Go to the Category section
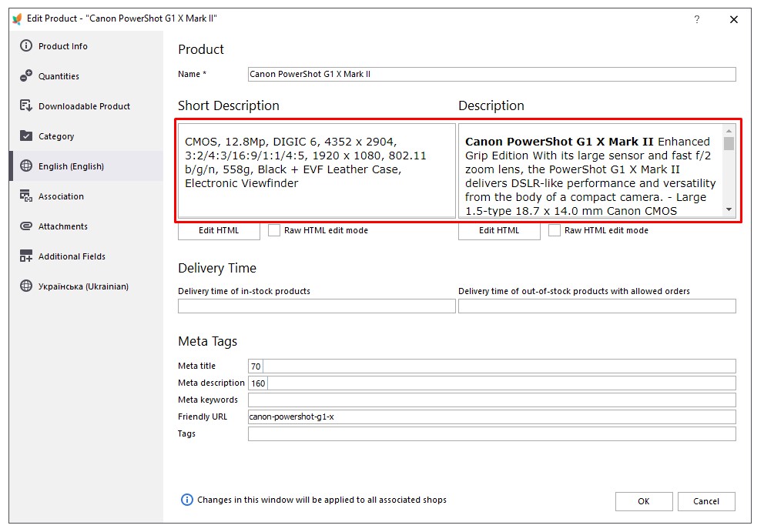 pos(87,136)
